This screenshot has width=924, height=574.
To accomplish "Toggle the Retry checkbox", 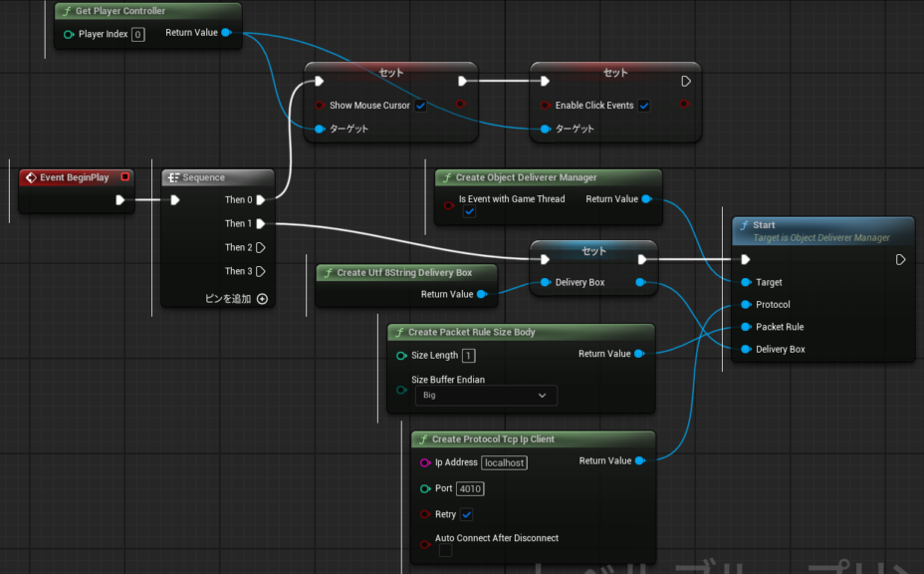I will [x=466, y=514].
